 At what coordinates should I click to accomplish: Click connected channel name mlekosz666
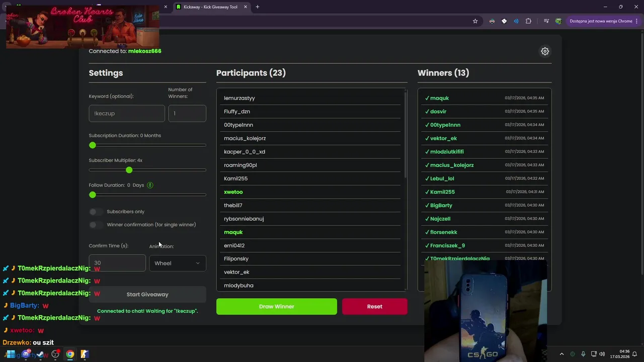145,51
